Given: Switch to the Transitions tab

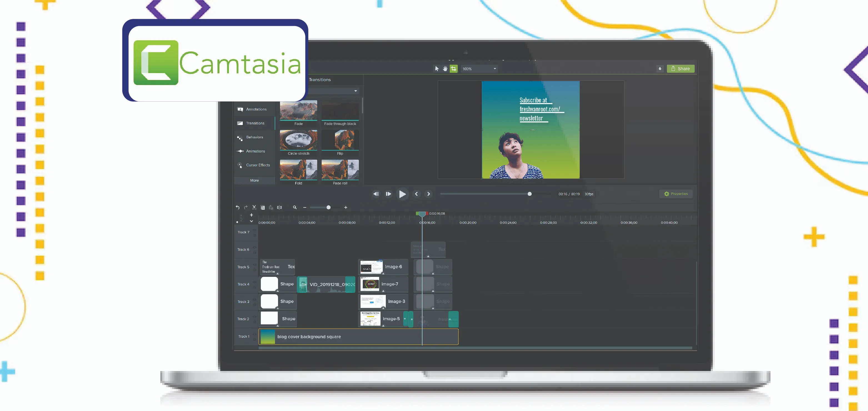Looking at the screenshot, I should 255,123.
